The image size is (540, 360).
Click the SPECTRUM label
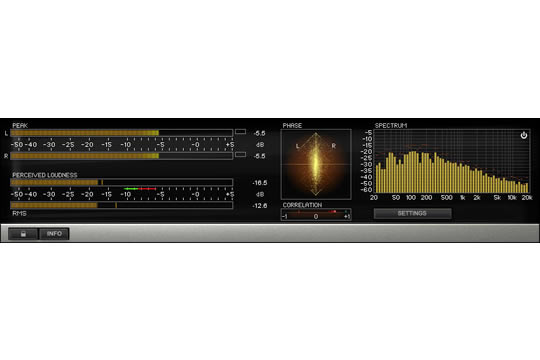[x=391, y=125]
